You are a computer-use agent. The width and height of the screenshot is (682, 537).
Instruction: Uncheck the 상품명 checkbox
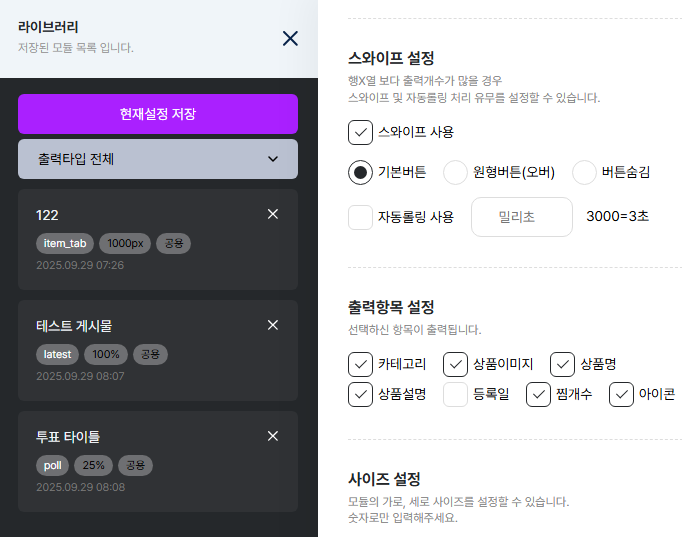(x=563, y=364)
